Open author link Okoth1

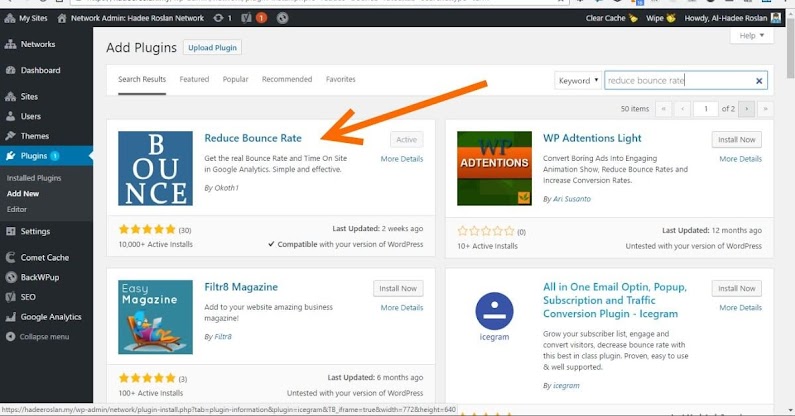click(x=226, y=188)
